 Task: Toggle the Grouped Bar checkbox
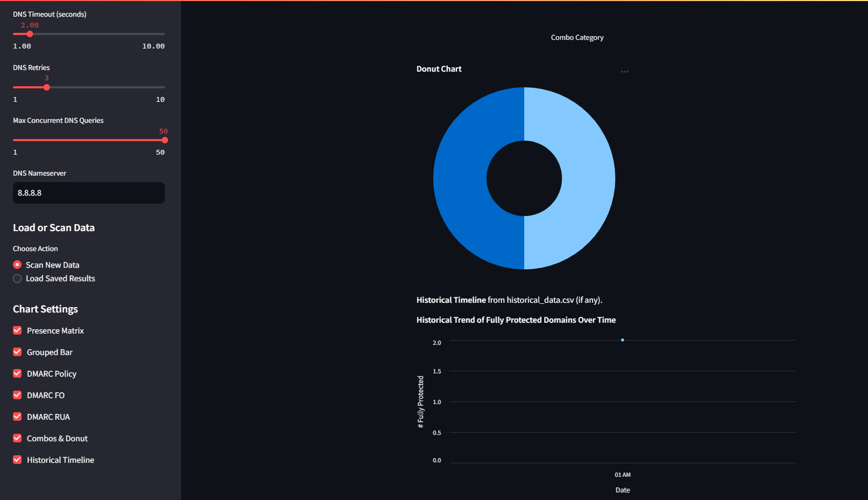tap(17, 352)
